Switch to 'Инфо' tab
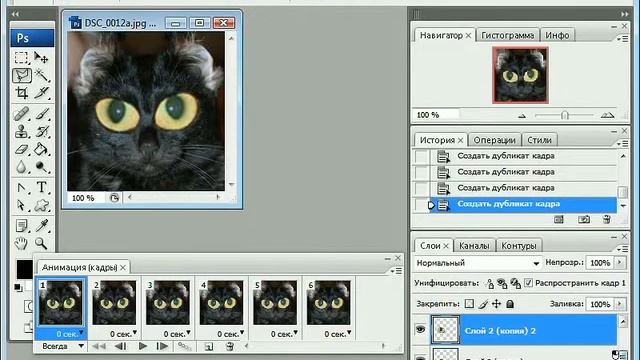The height and width of the screenshot is (360, 640). pos(557,36)
